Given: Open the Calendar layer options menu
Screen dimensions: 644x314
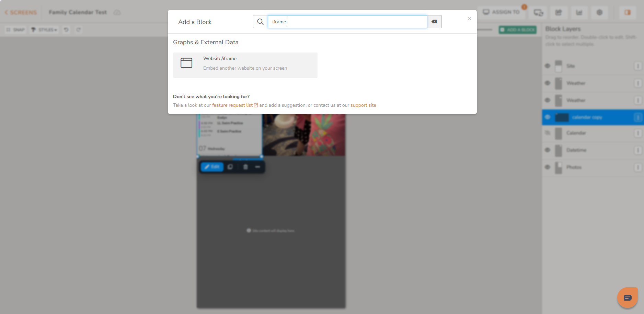Looking at the screenshot, I should tap(638, 133).
